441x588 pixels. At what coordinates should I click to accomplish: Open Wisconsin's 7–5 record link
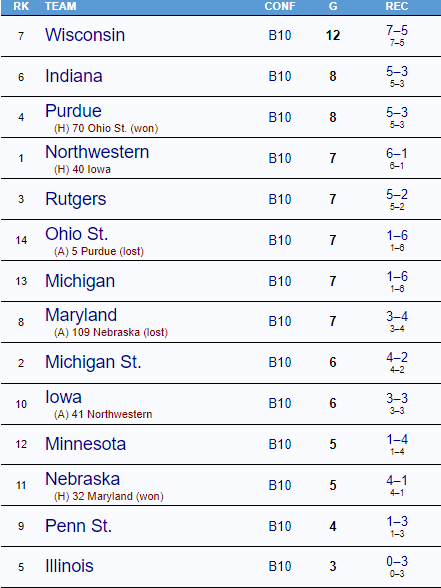(x=397, y=30)
